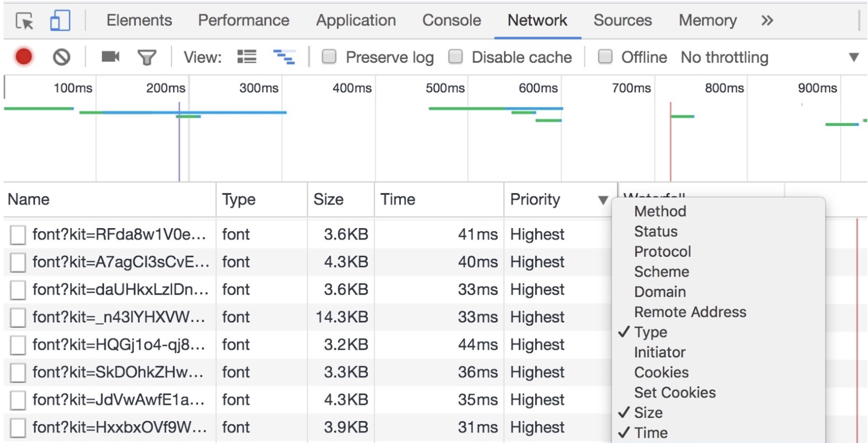Click the capture screenshots camera icon
The height and width of the screenshot is (443, 868).
click(x=110, y=57)
